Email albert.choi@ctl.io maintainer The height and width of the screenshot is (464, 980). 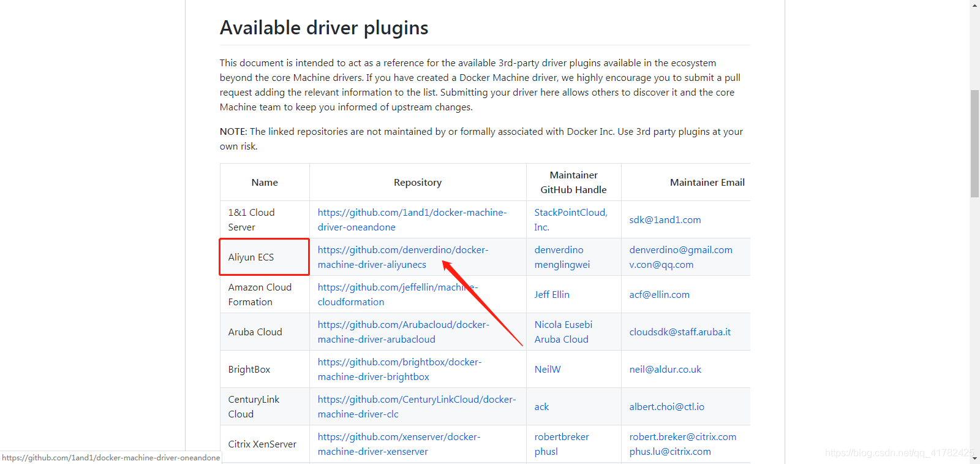pyautogui.click(x=666, y=406)
